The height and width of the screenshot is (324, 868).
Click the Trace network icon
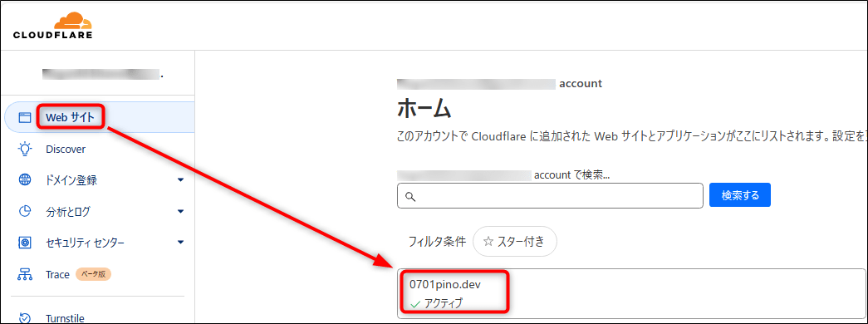(25, 274)
